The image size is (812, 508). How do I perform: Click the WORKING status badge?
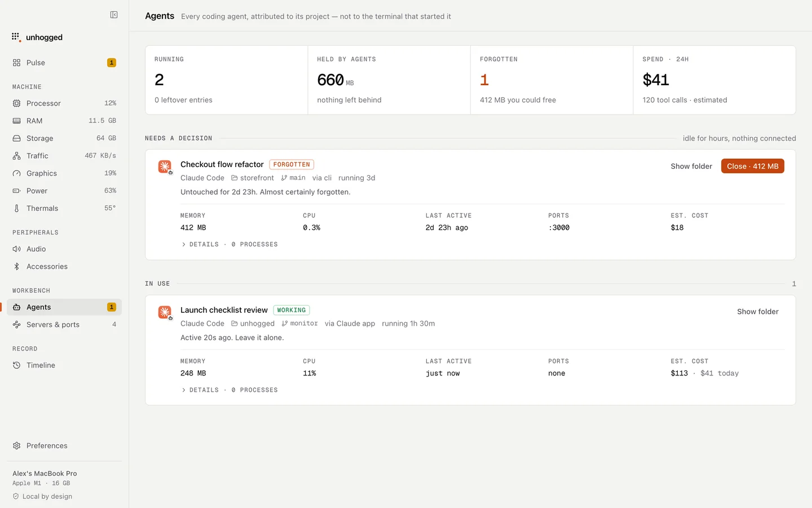(x=292, y=310)
